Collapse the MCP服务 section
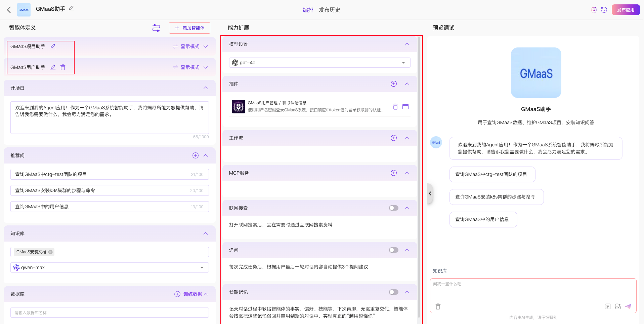The width and height of the screenshot is (644, 324). click(407, 173)
